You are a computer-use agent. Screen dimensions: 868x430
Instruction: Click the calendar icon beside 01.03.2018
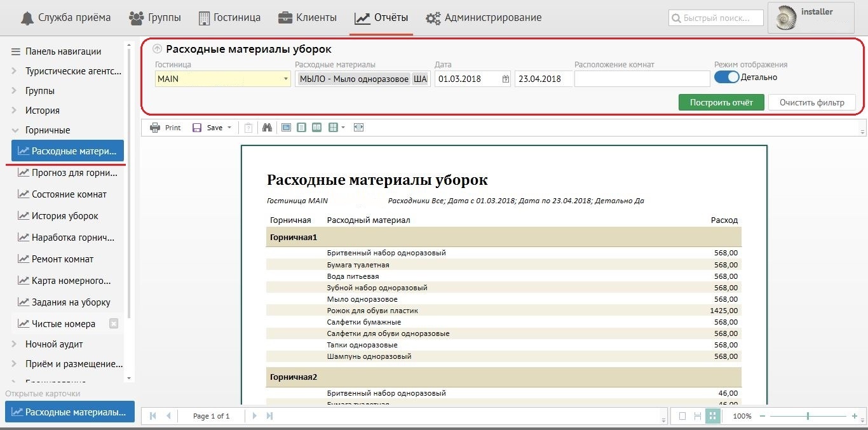coord(505,79)
